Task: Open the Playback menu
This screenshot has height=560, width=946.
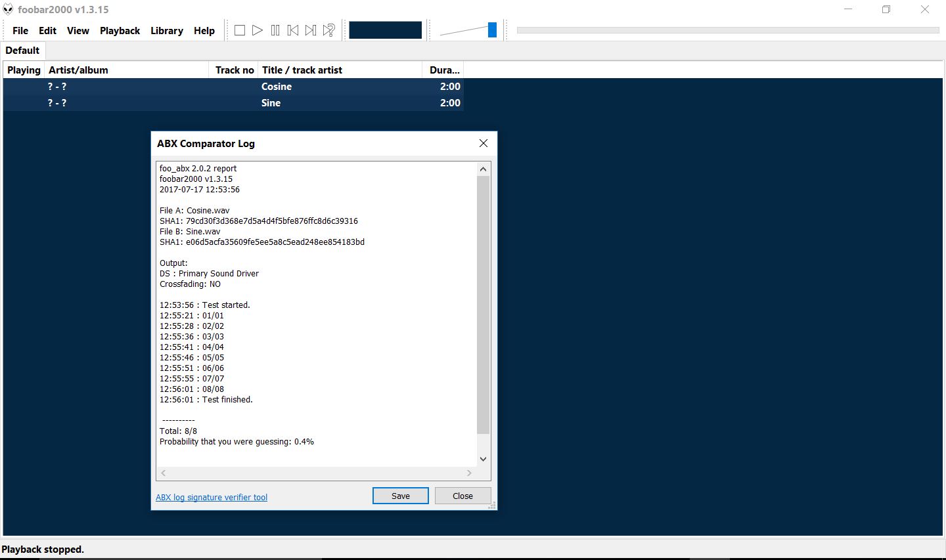Action: [120, 31]
